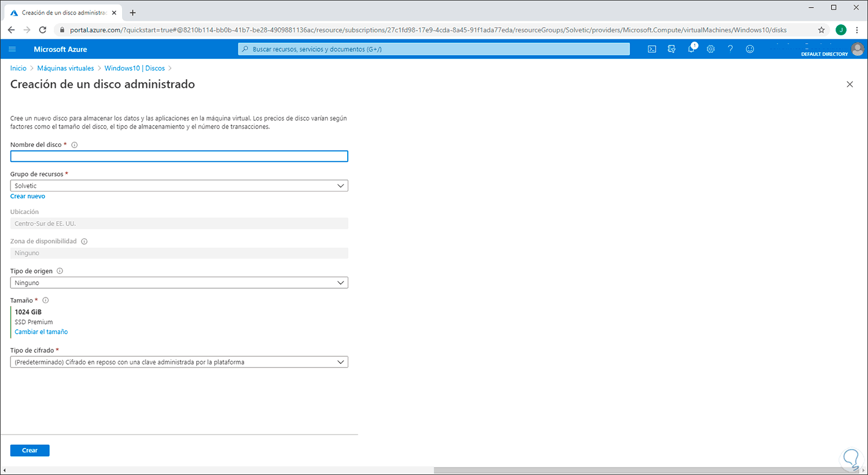The height and width of the screenshot is (475, 868).
Task: Click the scrollbar left arrow
Action: point(4,470)
